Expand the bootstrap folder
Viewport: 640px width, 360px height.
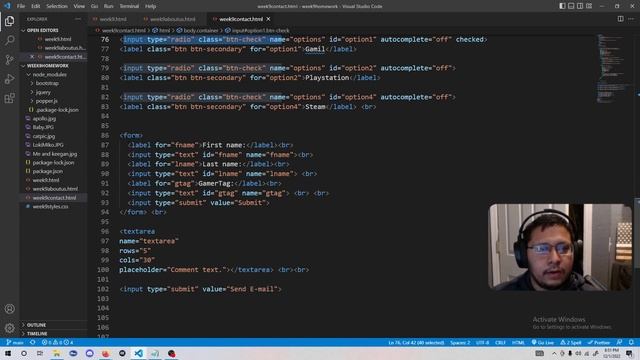(47, 83)
